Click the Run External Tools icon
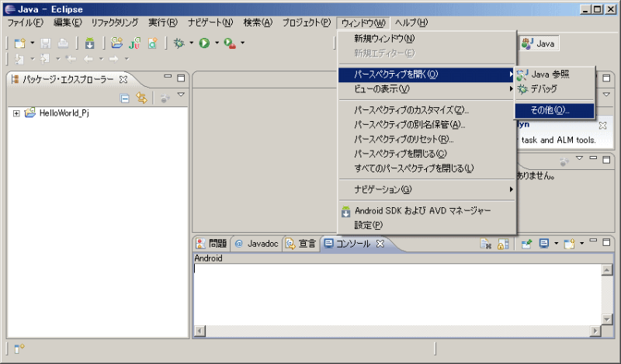 click(x=230, y=43)
